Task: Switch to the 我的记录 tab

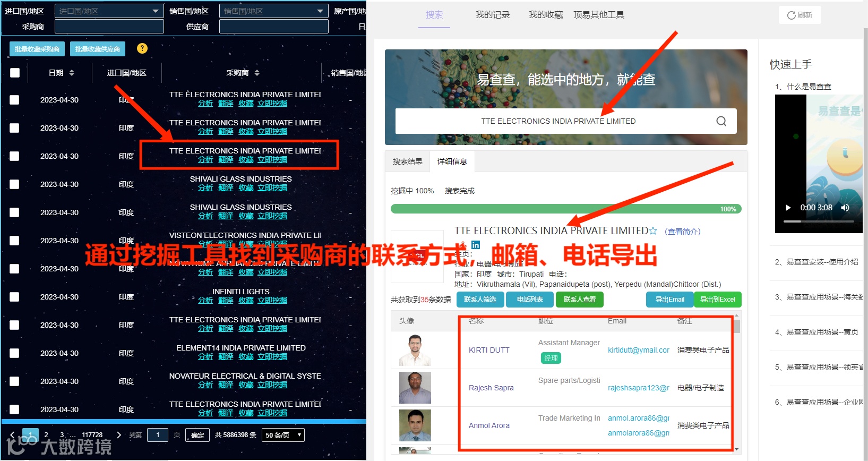Action: (x=493, y=15)
